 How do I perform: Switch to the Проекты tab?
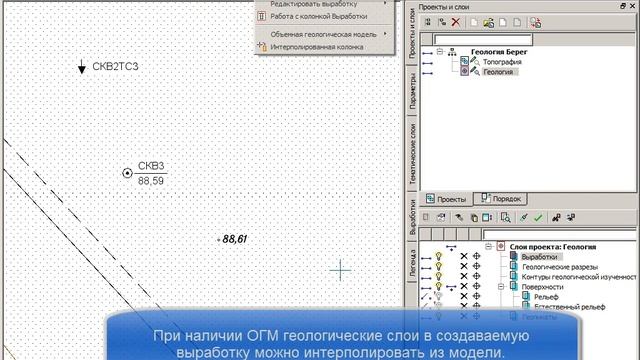point(446,199)
